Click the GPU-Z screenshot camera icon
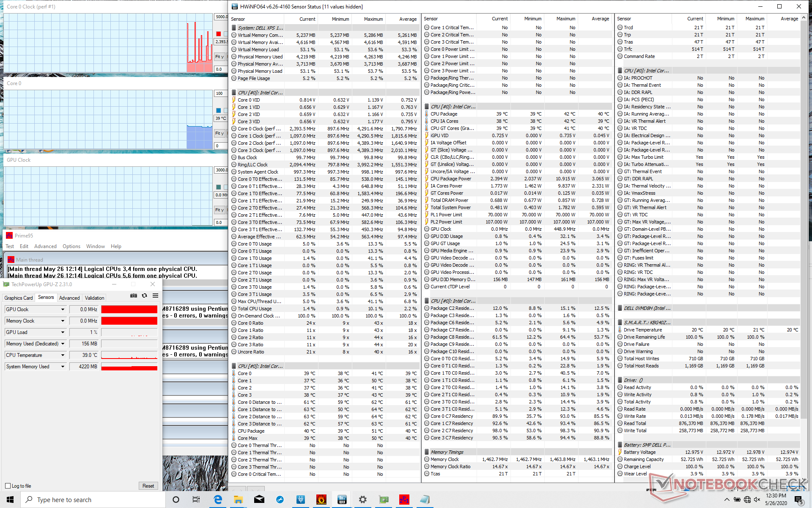812x508 pixels. point(133,295)
